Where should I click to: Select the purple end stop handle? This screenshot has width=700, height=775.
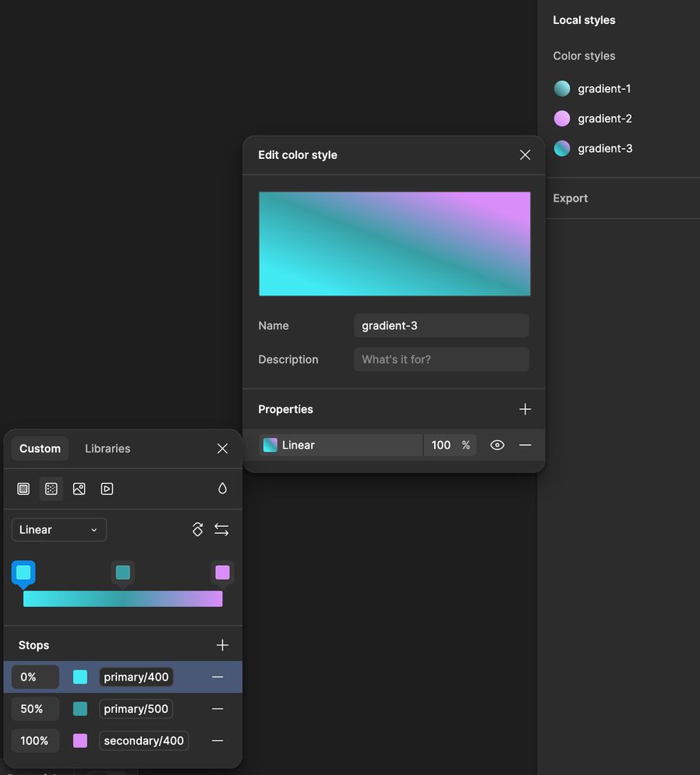point(222,573)
